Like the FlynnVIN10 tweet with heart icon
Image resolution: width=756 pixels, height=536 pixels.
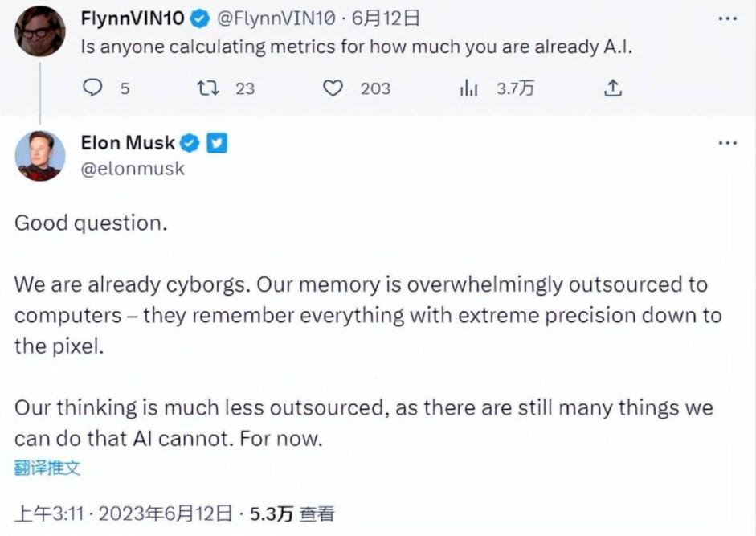point(333,88)
